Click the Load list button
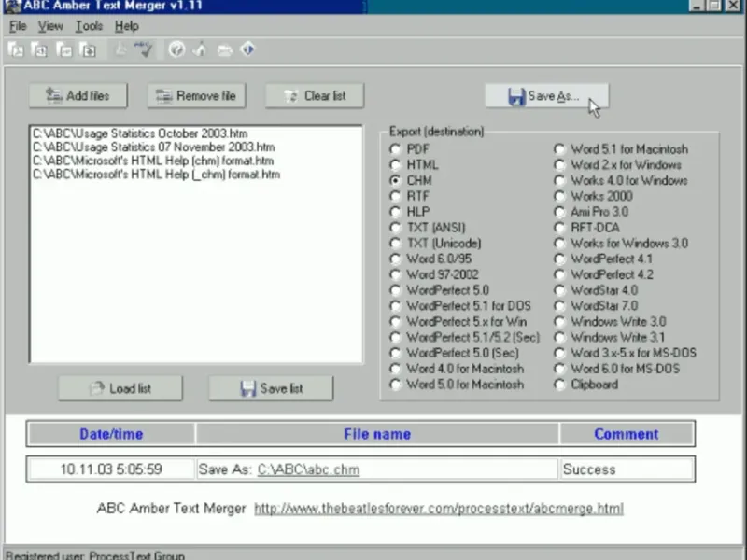This screenshot has width=747, height=560. pyautogui.click(x=120, y=388)
